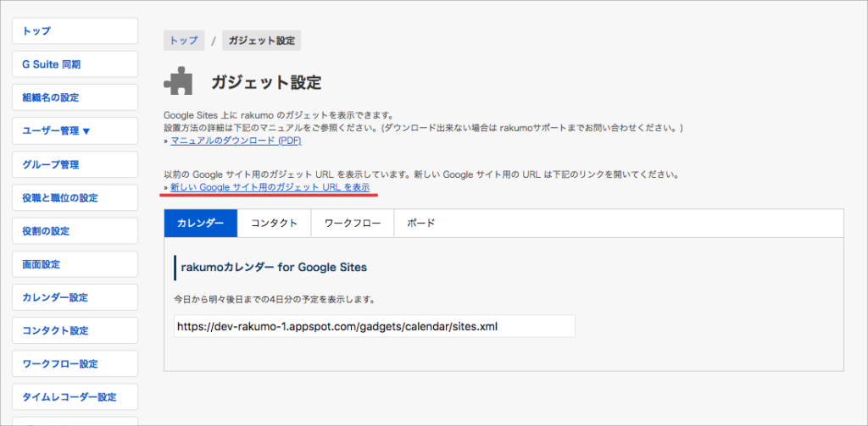Click the calendar gadget URL field
The image size is (868, 426).
coord(375,326)
